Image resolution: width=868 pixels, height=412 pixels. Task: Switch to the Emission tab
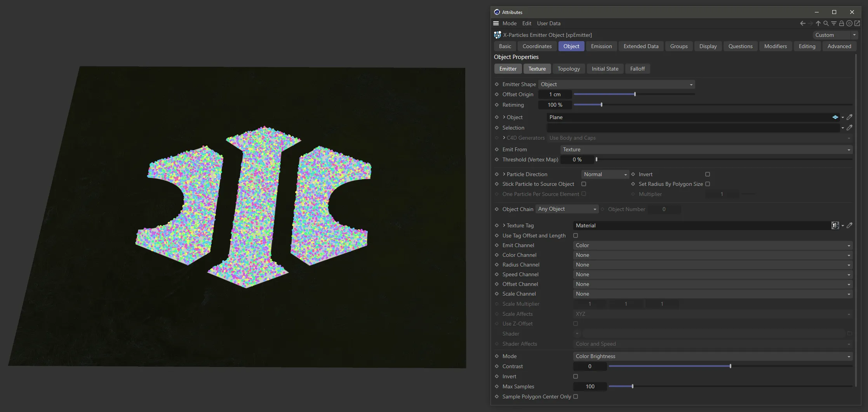pos(601,46)
